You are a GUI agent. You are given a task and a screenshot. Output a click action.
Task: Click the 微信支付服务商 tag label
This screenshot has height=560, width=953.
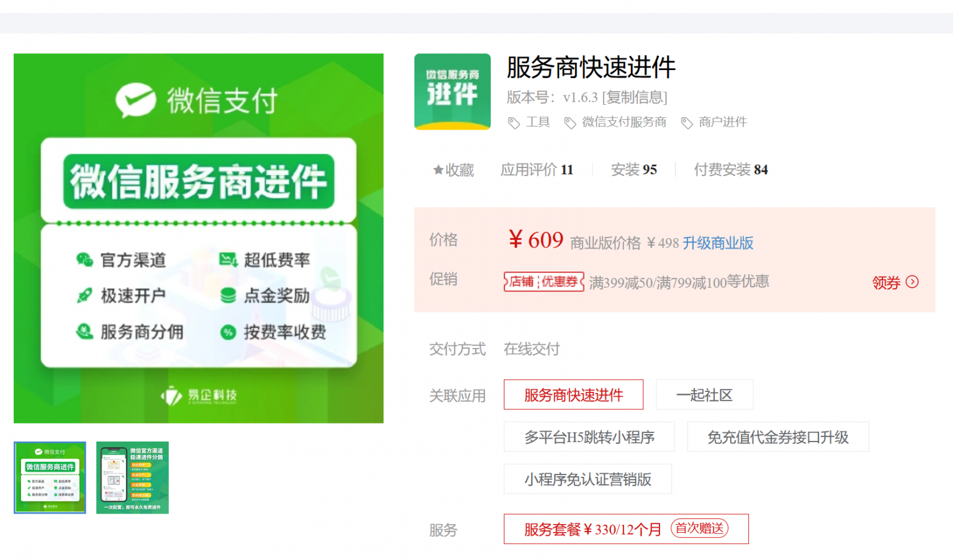[624, 122]
